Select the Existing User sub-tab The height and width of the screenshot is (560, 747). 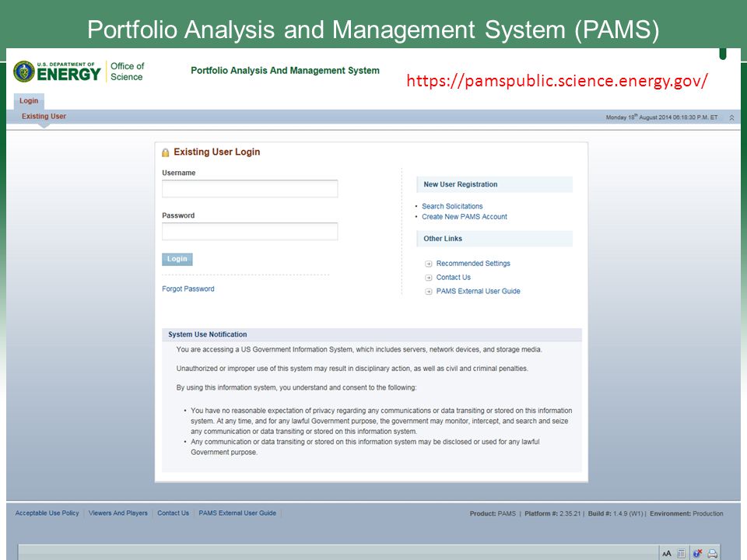(44, 116)
